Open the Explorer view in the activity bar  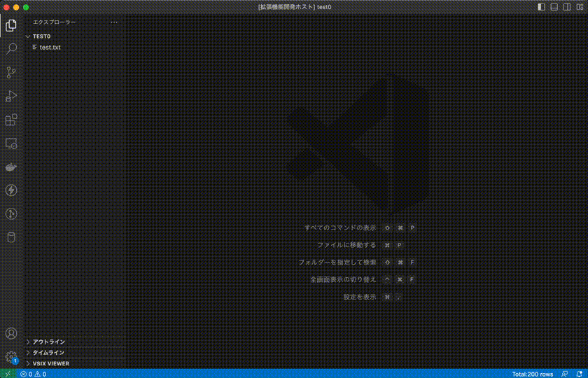click(x=11, y=25)
